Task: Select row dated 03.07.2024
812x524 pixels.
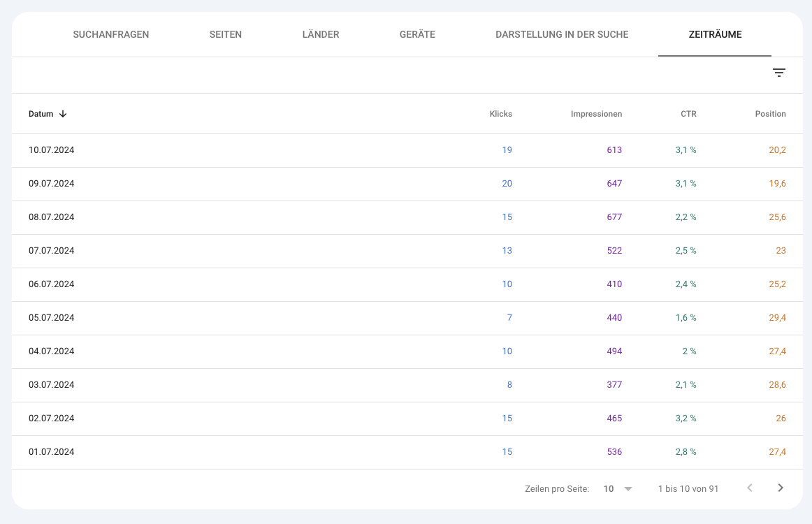Action: pos(407,385)
